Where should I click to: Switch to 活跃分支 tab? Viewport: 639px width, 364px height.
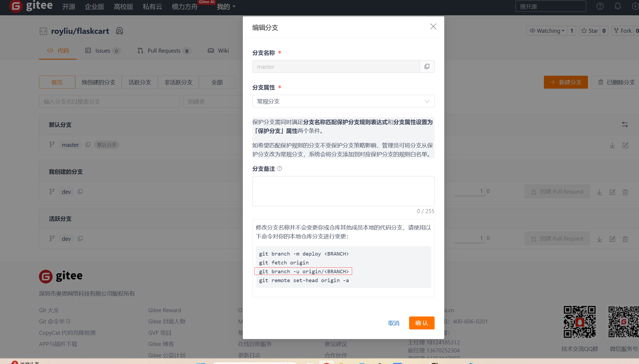pos(140,82)
